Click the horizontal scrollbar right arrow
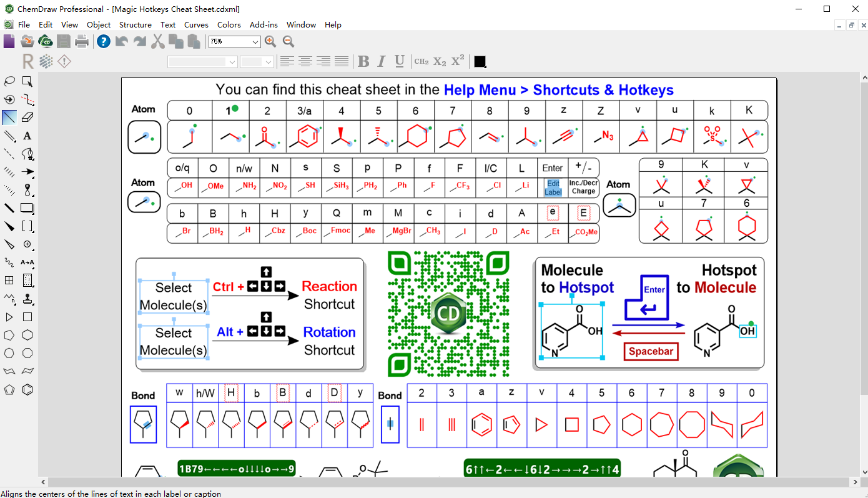868x498 pixels. pyautogui.click(x=856, y=482)
